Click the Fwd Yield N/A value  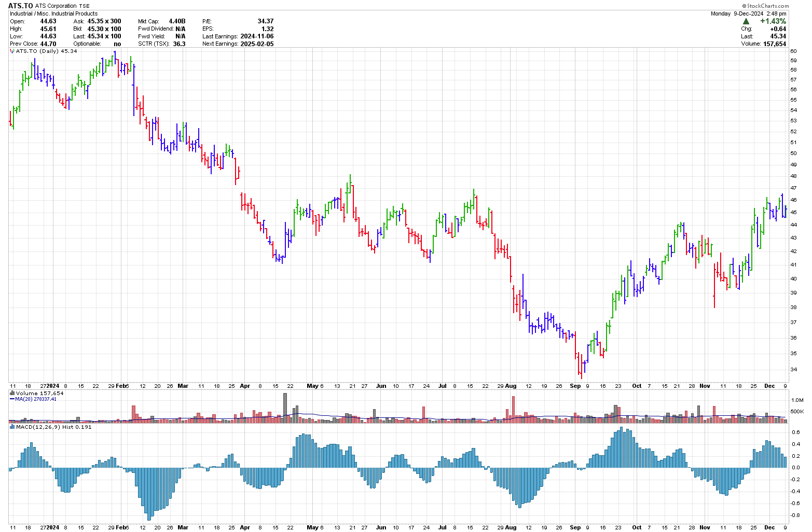click(x=181, y=36)
